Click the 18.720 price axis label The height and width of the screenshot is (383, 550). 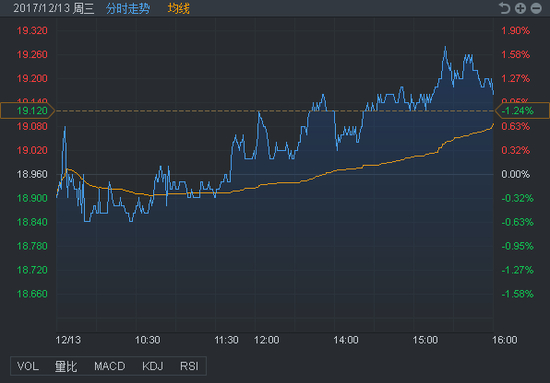pos(32,270)
